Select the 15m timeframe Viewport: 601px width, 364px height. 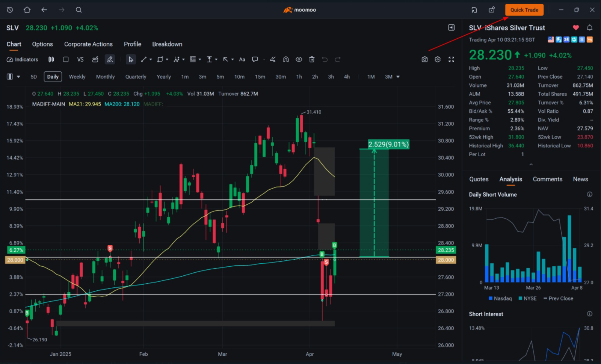click(260, 77)
